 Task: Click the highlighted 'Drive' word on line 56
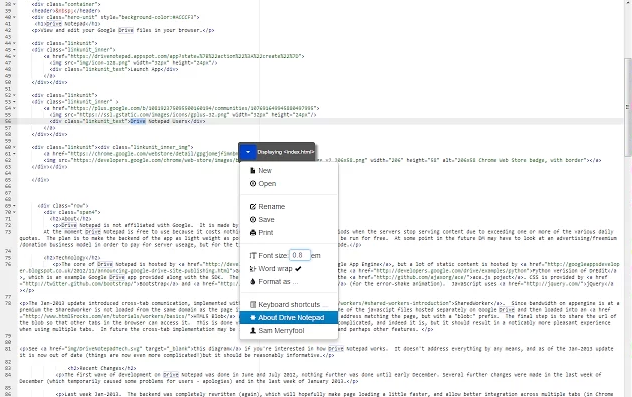tap(138, 121)
